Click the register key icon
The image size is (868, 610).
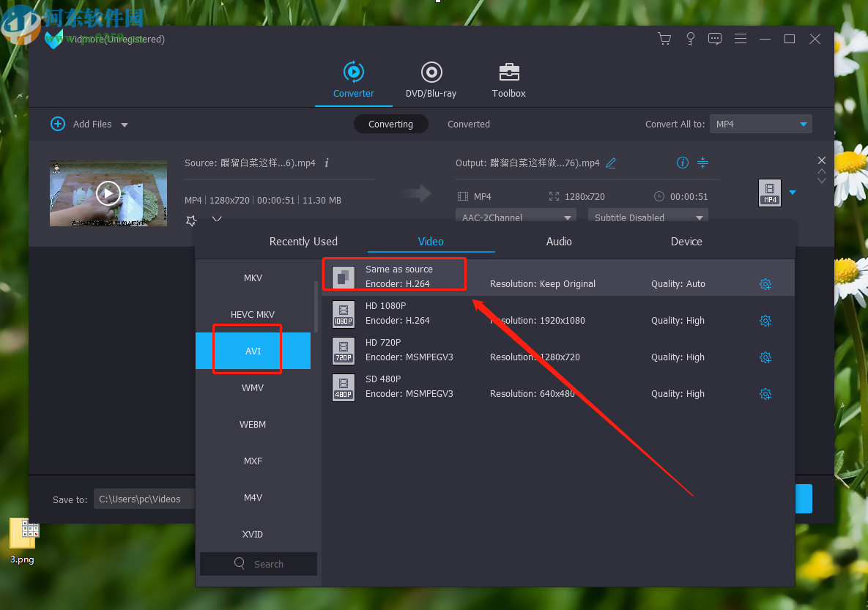pos(690,39)
